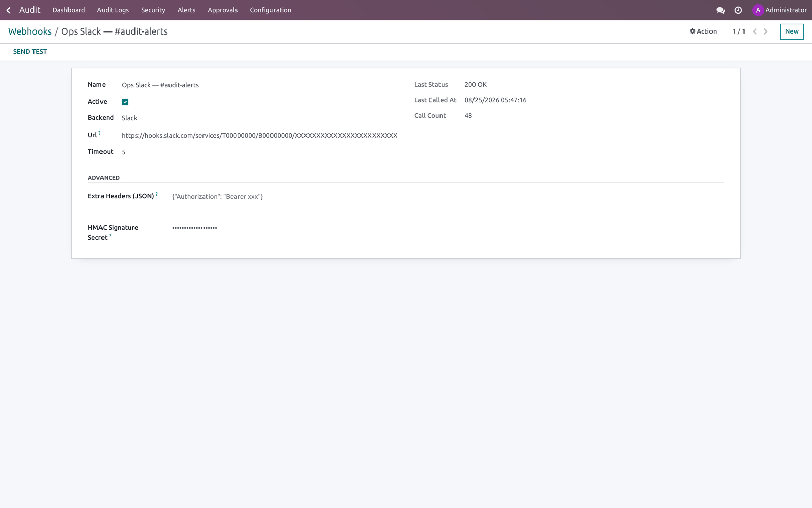Open the Audit Logs menu
Viewport: 812px width, 508px height.
(x=113, y=10)
